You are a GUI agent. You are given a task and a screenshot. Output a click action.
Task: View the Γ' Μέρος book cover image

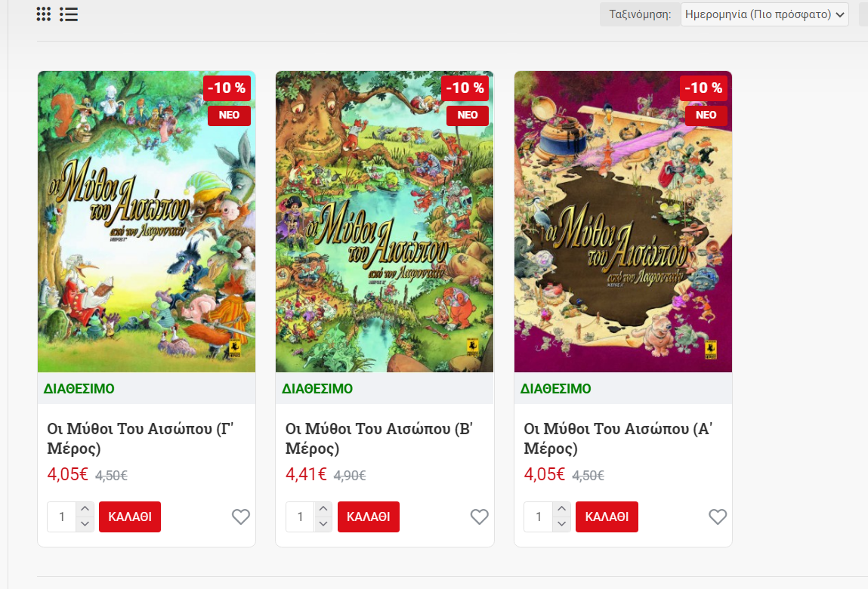coord(146,221)
